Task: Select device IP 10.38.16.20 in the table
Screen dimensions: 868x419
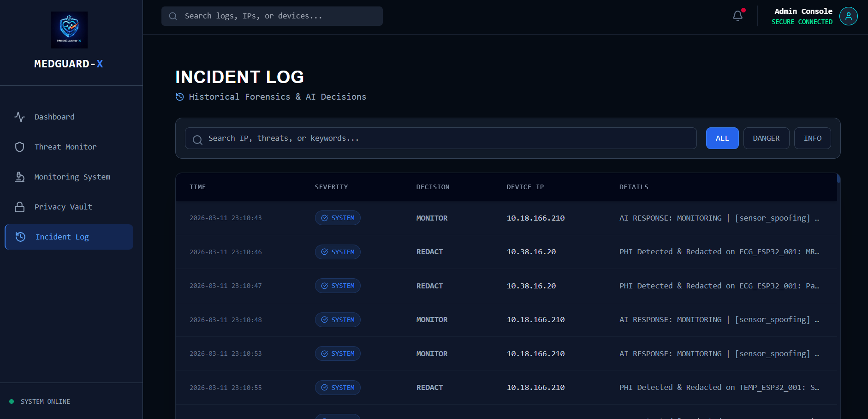Action: [531, 252]
